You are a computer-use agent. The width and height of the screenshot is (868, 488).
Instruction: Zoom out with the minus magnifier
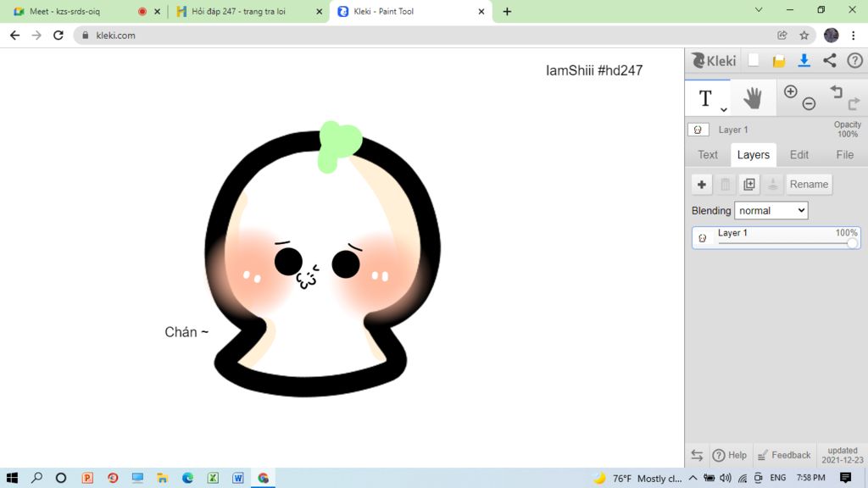pyautogui.click(x=809, y=103)
